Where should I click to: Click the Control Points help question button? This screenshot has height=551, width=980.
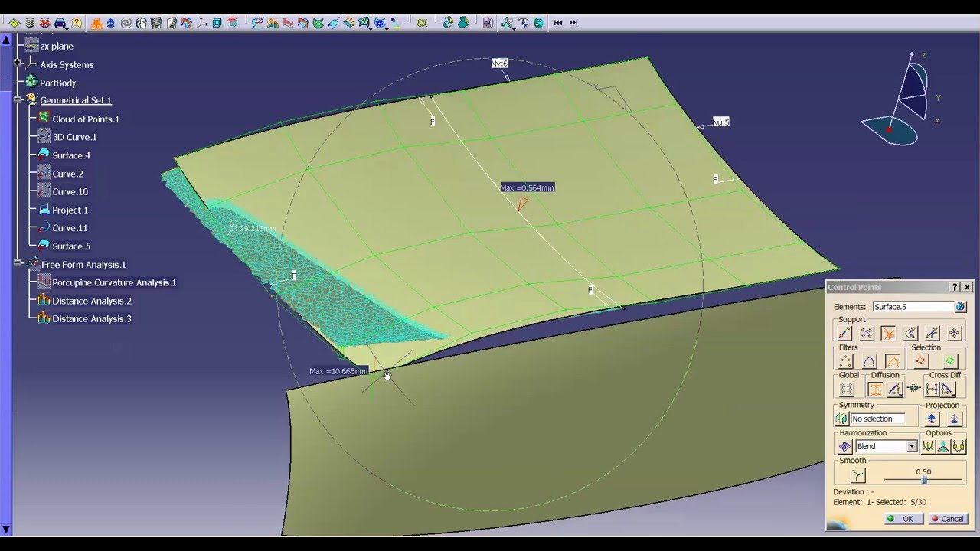955,287
